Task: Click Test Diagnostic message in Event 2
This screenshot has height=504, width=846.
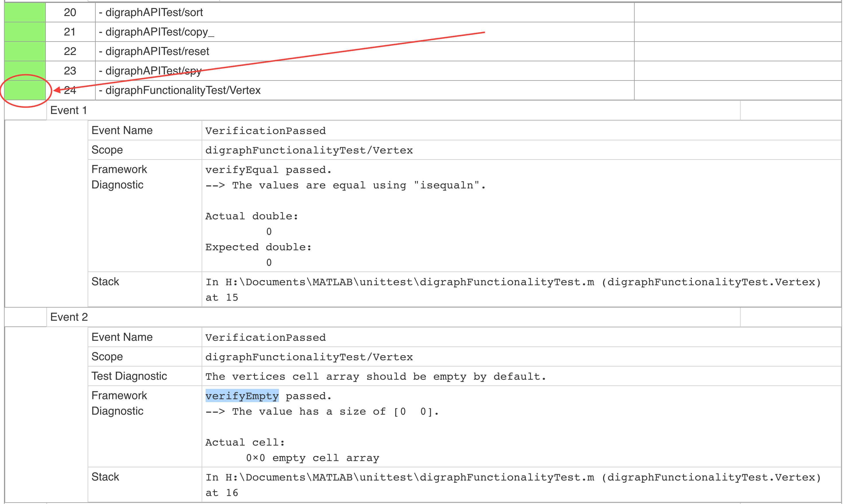Action: [375, 376]
